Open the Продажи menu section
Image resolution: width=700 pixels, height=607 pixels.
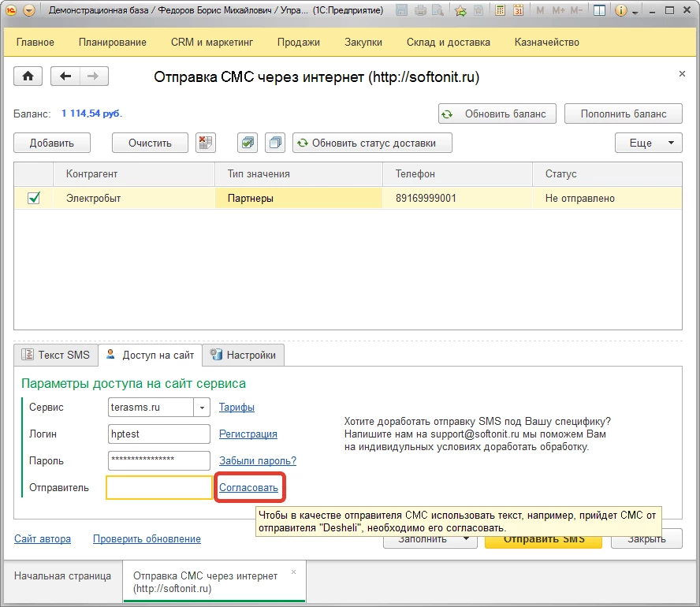click(299, 42)
